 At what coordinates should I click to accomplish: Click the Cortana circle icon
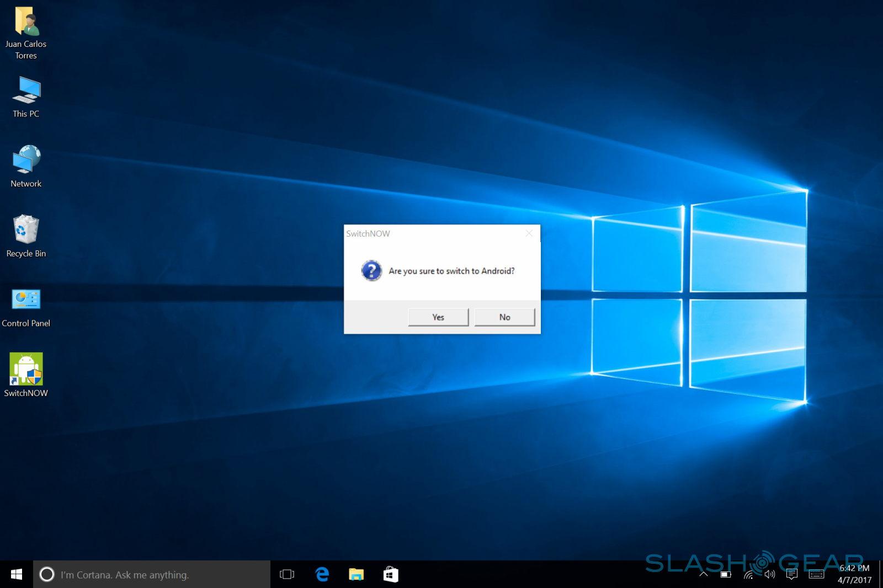point(47,574)
